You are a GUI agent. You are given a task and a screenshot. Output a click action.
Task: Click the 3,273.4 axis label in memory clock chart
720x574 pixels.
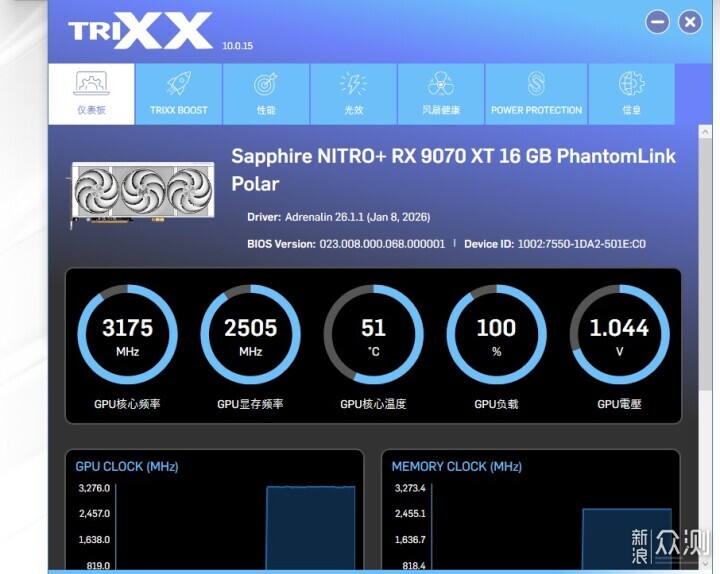pos(410,488)
